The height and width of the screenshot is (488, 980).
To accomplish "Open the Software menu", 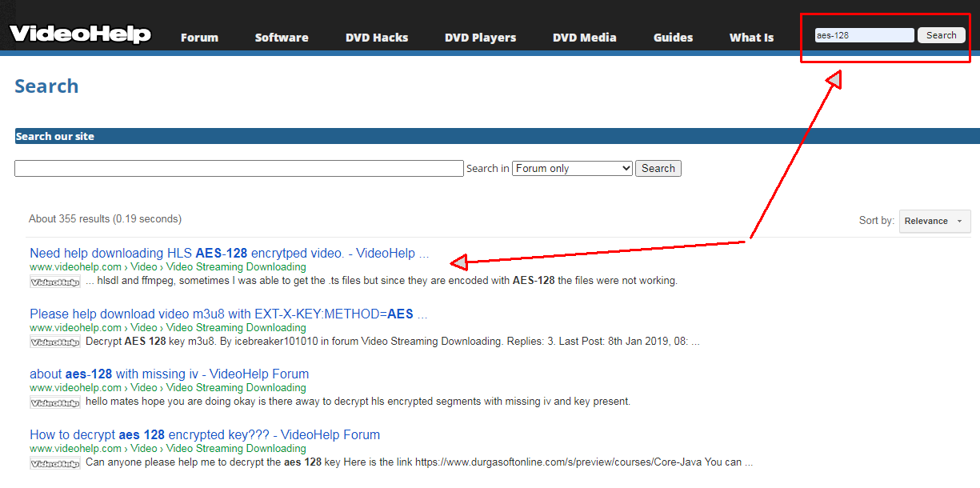I will pos(282,38).
